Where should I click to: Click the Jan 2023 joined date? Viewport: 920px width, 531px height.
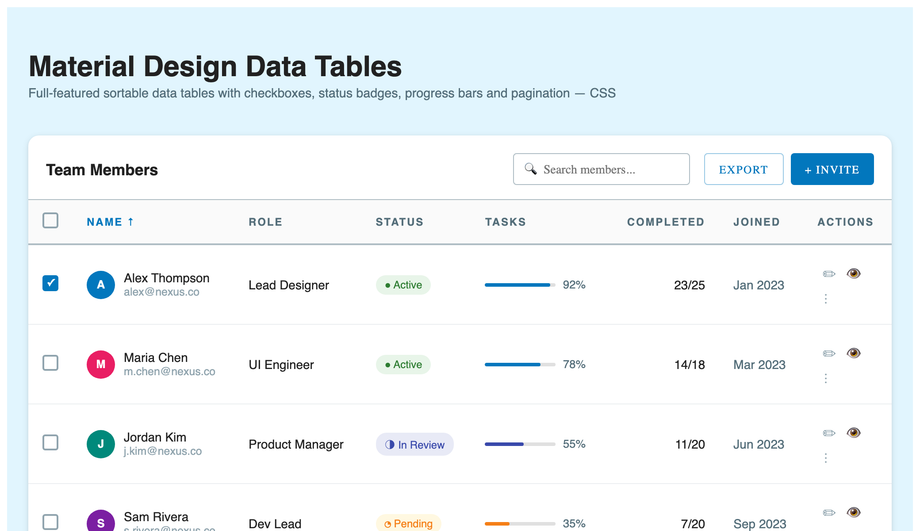(x=759, y=285)
